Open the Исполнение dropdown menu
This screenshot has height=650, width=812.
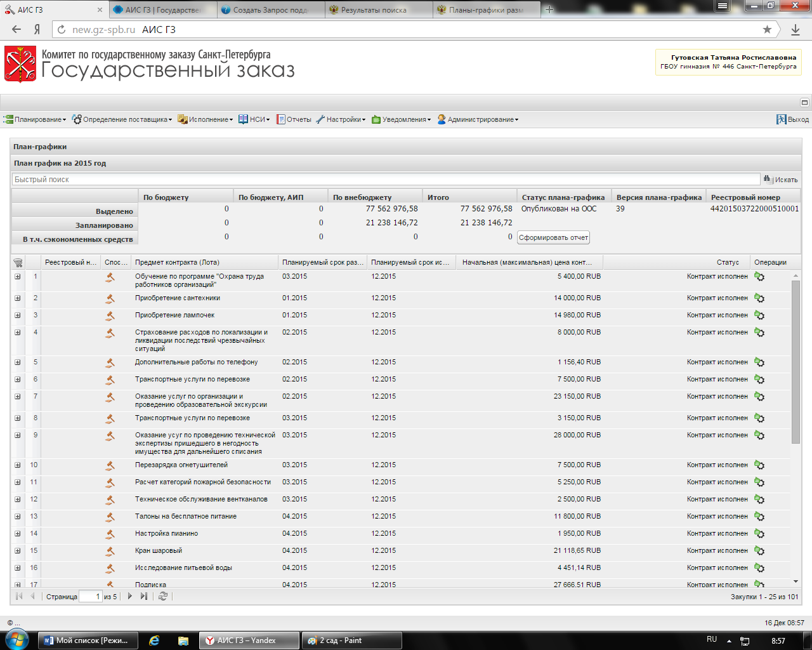point(206,119)
